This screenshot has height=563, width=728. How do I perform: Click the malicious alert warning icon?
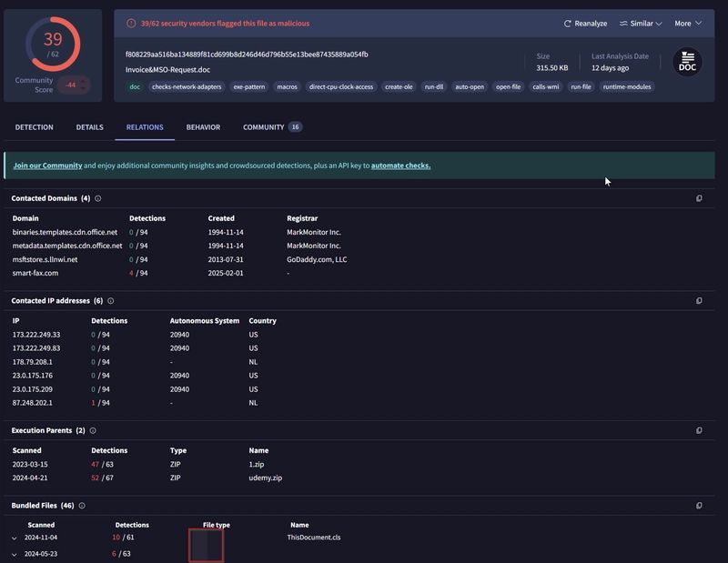[x=131, y=24]
